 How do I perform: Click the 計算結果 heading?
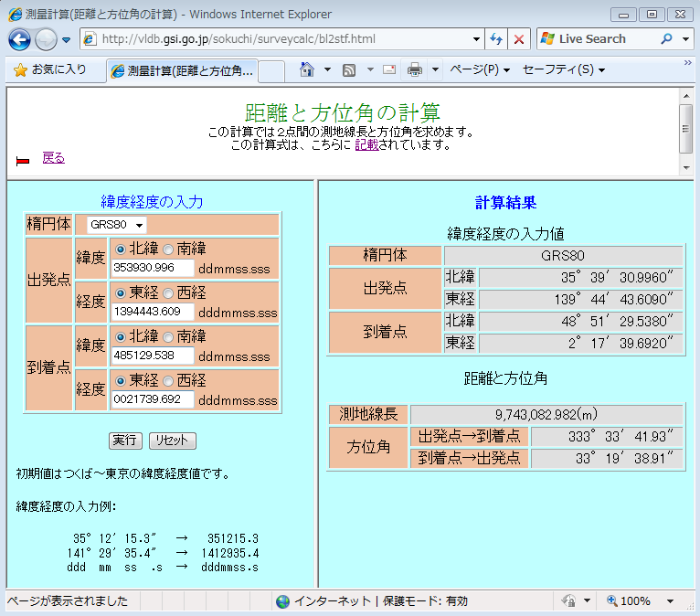(x=505, y=203)
